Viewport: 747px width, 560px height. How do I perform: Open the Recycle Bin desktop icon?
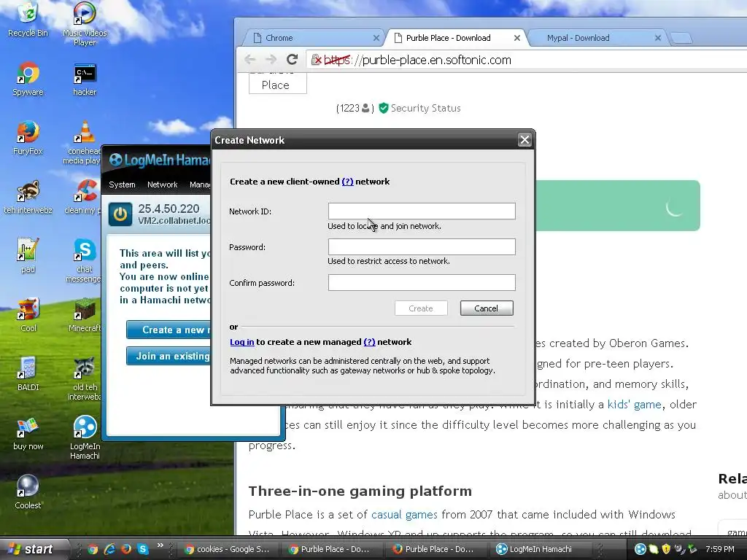(28, 19)
